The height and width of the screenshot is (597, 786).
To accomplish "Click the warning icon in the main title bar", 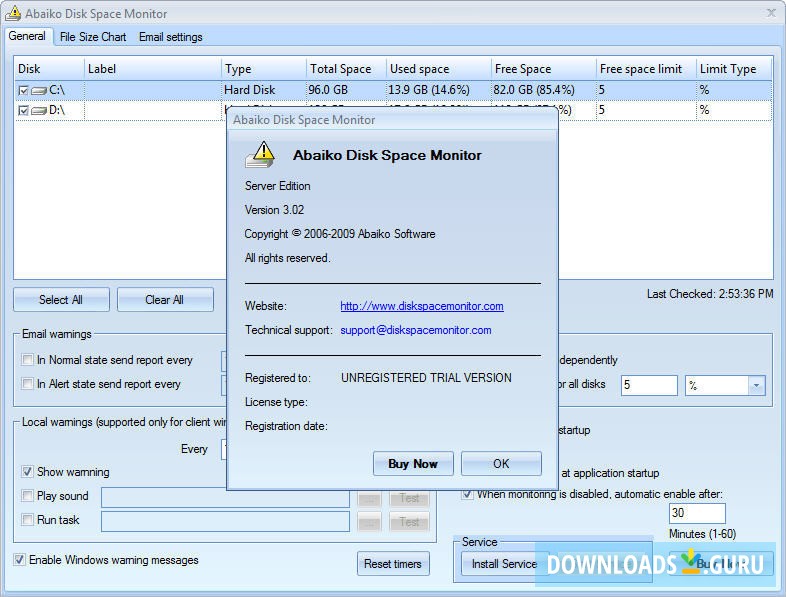I will [x=13, y=13].
